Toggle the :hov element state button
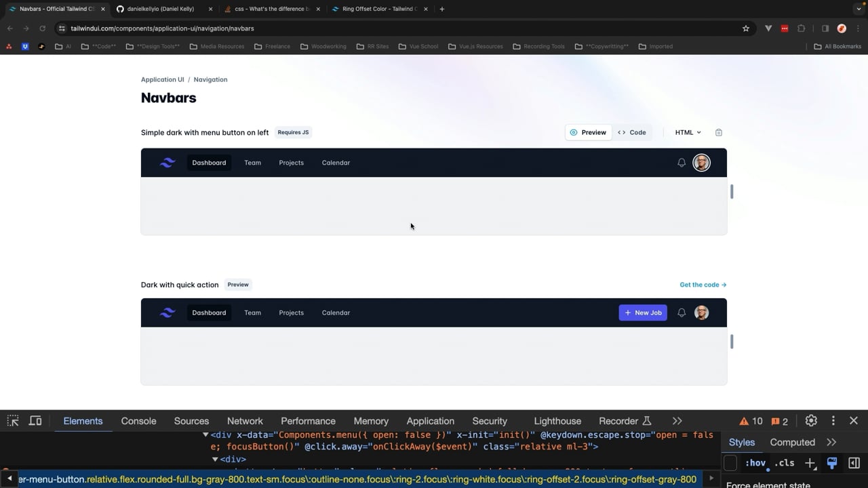The height and width of the screenshot is (488, 868). [x=755, y=463]
